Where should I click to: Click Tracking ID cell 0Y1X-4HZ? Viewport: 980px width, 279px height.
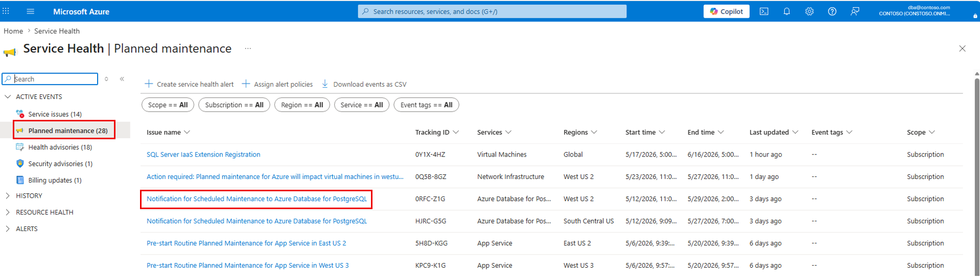[x=430, y=155]
